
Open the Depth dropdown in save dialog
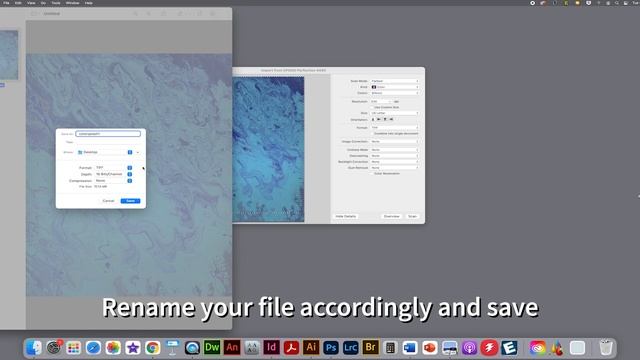tap(113, 174)
